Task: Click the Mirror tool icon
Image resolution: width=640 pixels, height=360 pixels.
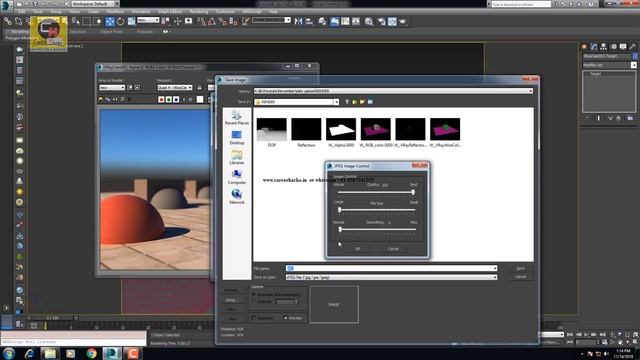Action: click(298, 21)
